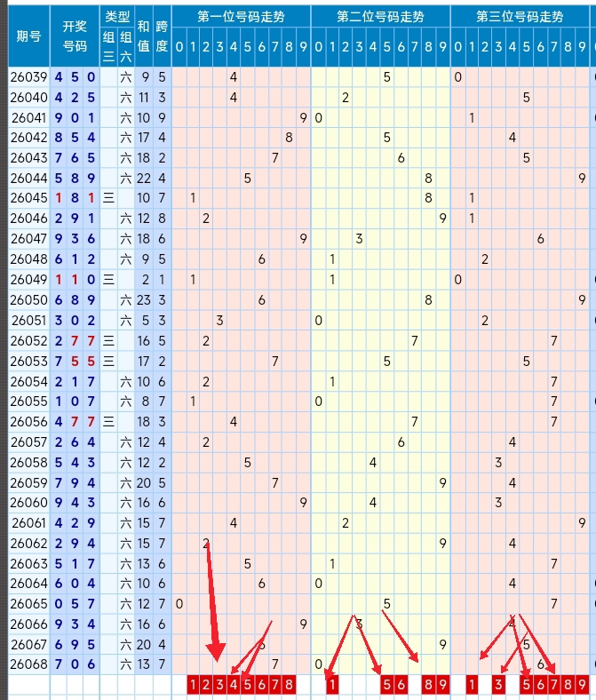Click issue number 26047
Image resolution: width=596 pixels, height=700 pixels.
coord(29,239)
